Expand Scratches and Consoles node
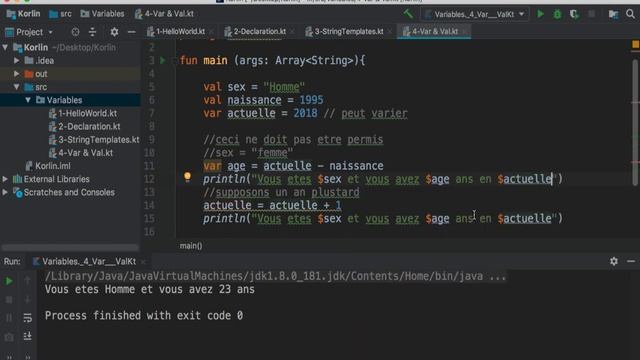Screen dimensions: 640x360 coord(5,192)
